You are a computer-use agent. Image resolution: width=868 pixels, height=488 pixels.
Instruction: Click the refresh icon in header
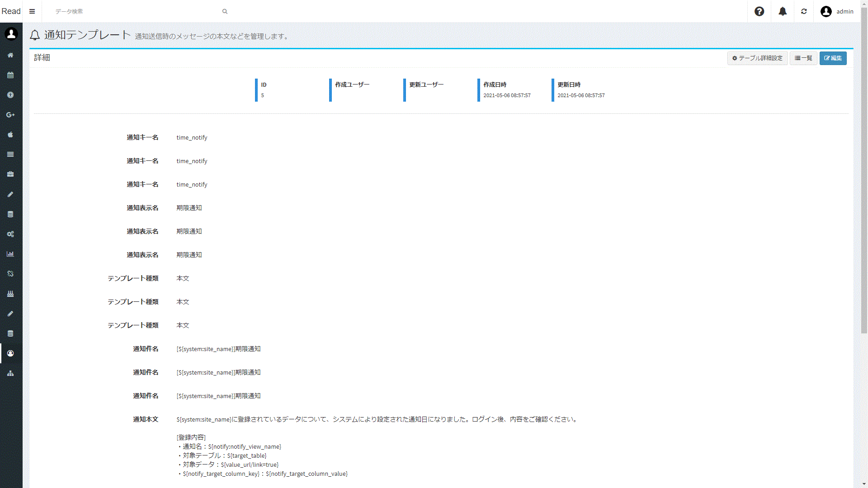pos(804,11)
